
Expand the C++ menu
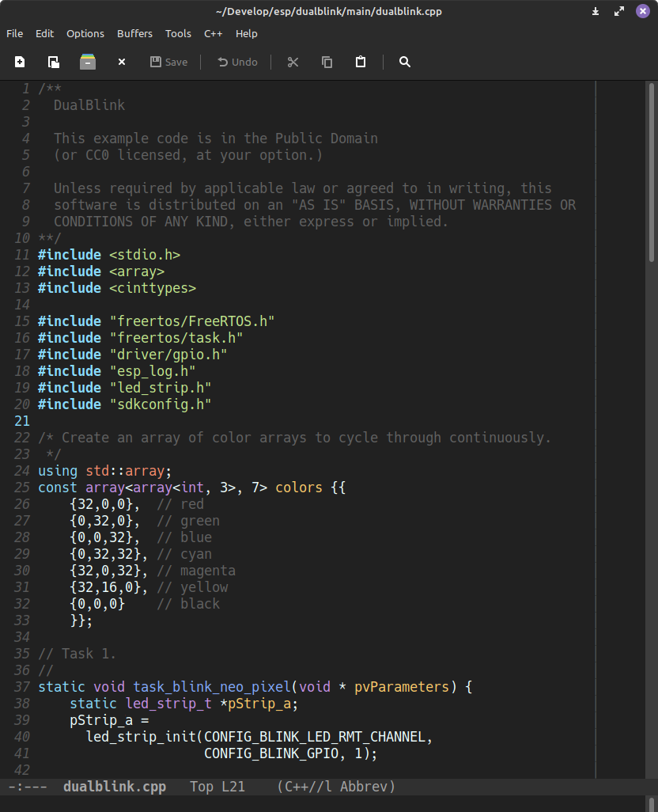(213, 34)
